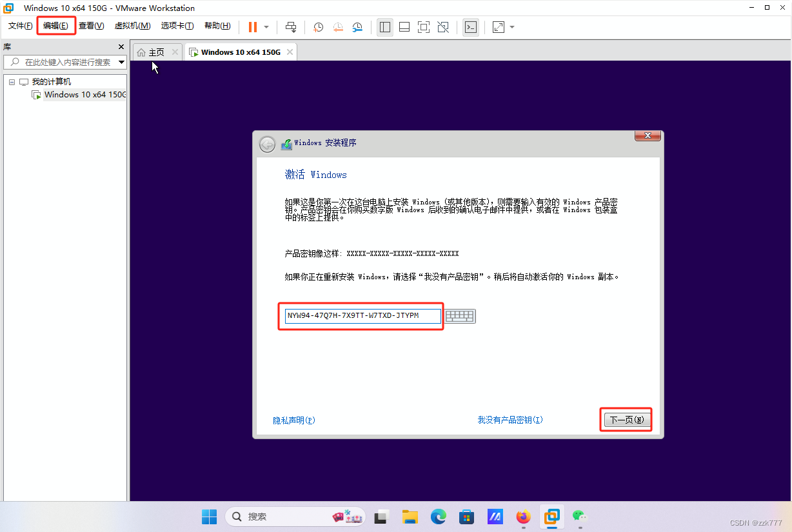Viewport: 792px width, 532px height.
Task: Open the library search dropdown arrow
Action: point(121,63)
